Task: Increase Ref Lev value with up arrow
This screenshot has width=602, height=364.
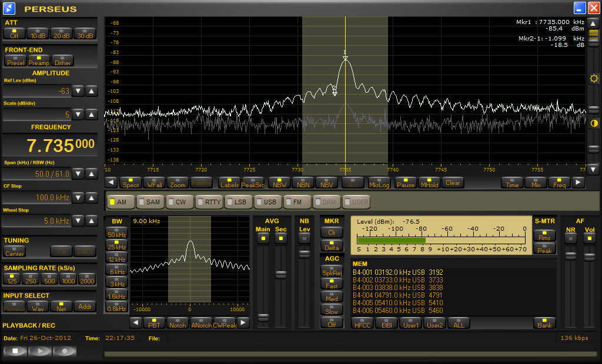Action: (x=91, y=91)
